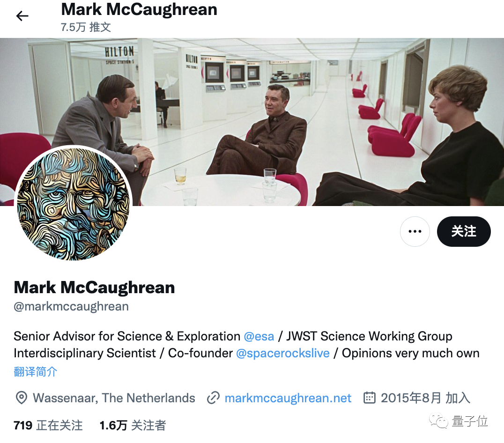Click the link chain icon

point(213,398)
